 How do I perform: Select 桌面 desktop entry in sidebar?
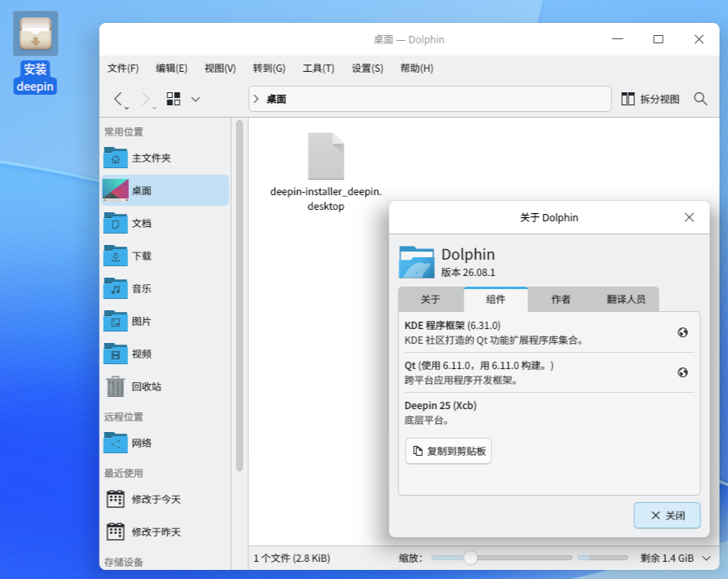point(166,190)
